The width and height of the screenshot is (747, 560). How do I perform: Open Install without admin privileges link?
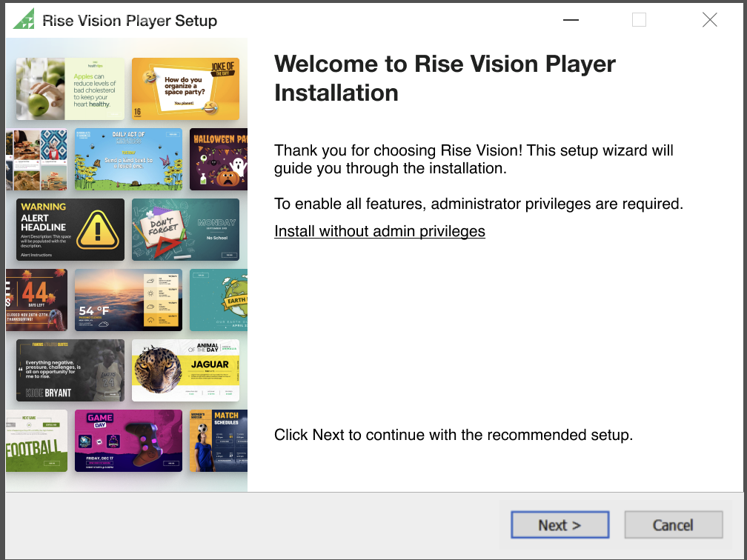tap(379, 231)
